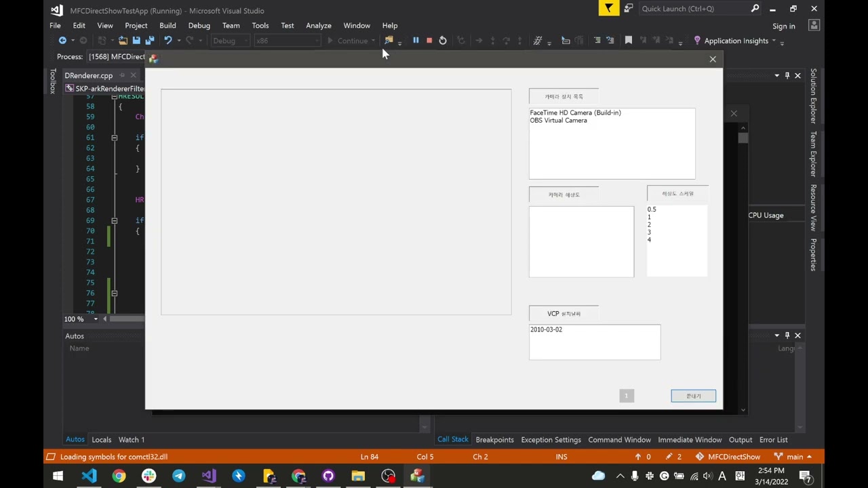This screenshot has width=868, height=488.
Task: Click the OneDrive cloud tray icon
Action: [598, 476]
